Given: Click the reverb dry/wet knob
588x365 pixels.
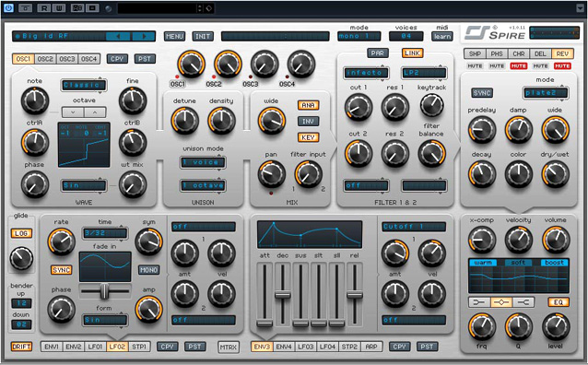Looking at the screenshot, I should (556, 174).
